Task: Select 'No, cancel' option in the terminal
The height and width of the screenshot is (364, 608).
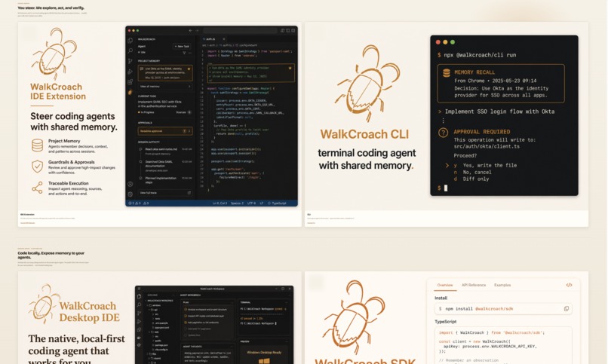Action: [x=472, y=173]
